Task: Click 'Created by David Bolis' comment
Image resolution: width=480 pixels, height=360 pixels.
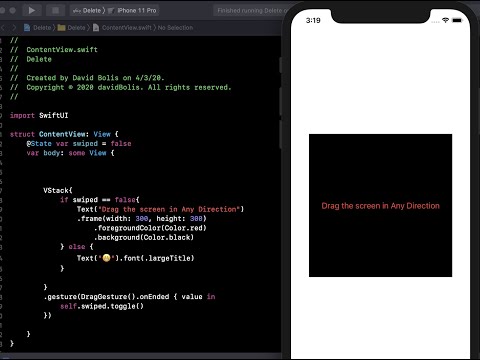Action: click(87, 78)
